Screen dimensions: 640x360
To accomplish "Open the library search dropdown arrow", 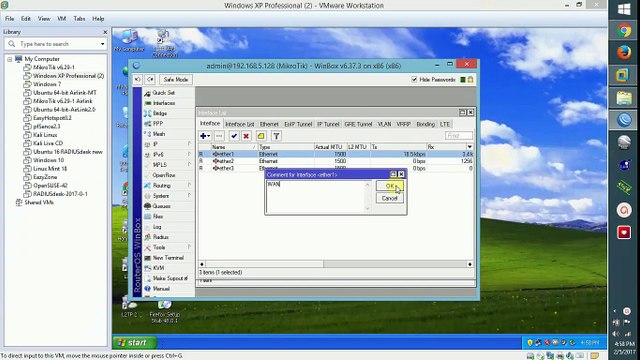I will click(x=102, y=44).
